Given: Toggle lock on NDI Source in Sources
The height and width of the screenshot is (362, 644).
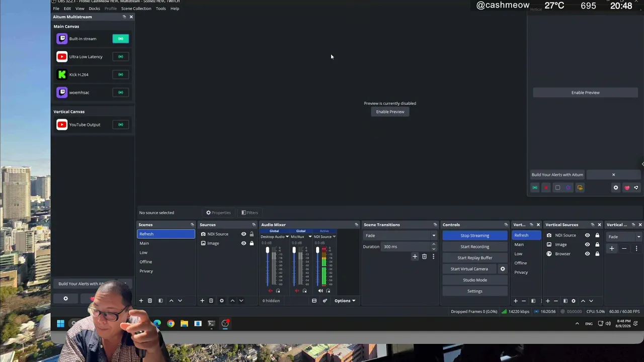Looking at the screenshot, I should pyautogui.click(x=252, y=234).
